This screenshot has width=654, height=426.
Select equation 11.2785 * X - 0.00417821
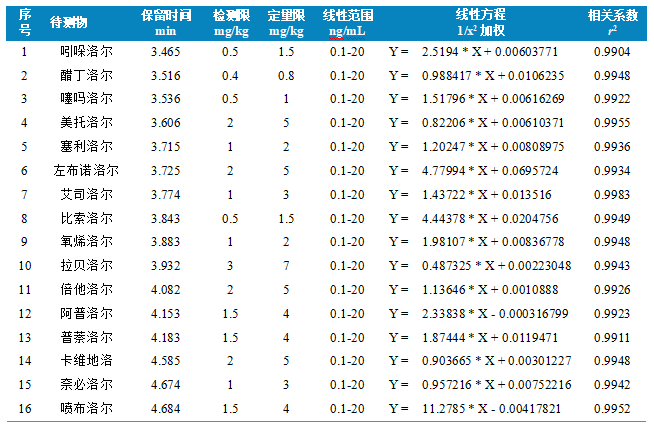coord(491,408)
